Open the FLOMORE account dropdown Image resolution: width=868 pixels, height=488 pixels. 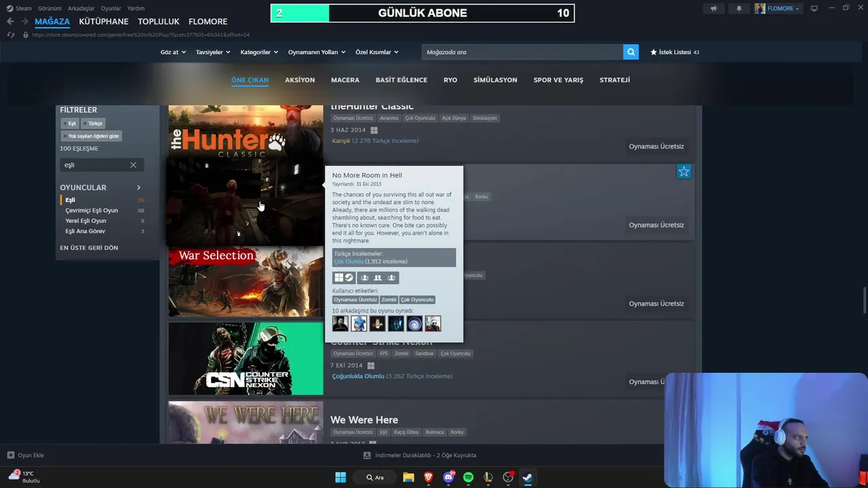(x=778, y=8)
